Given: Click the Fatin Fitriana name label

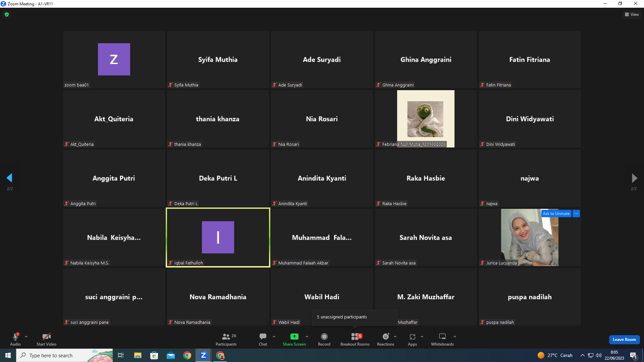Looking at the screenshot, I should point(498,85).
